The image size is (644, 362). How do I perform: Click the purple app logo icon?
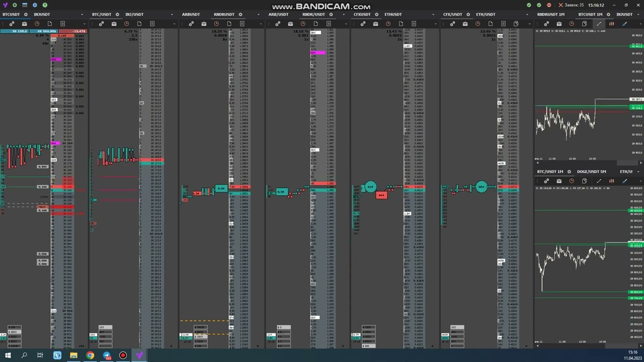[5, 5]
